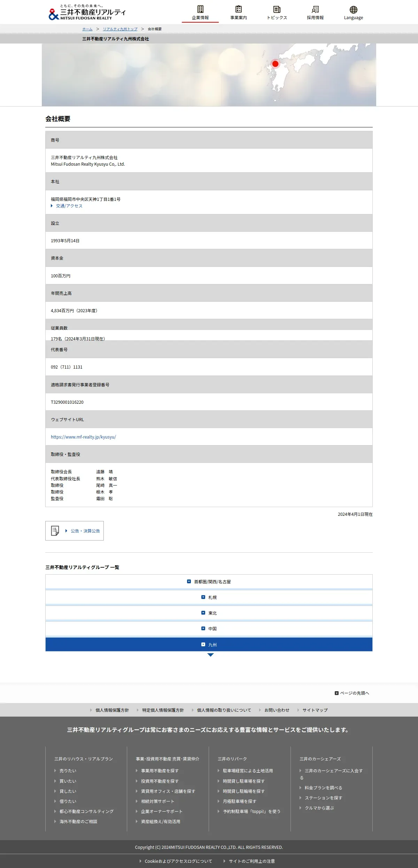Image resolution: width=418 pixels, height=868 pixels.
Task: Select the 092（711）1131 phone number
Action: (67, 367)
